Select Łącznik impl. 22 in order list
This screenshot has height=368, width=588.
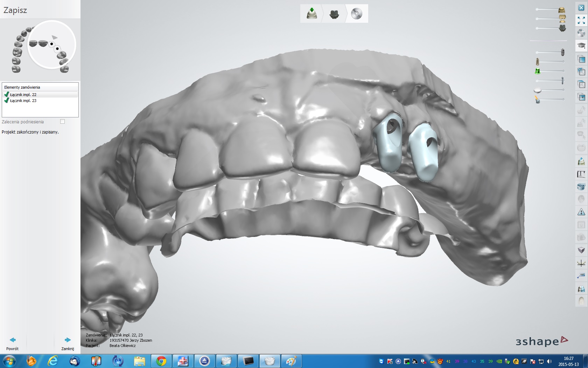tap(23, 95)
